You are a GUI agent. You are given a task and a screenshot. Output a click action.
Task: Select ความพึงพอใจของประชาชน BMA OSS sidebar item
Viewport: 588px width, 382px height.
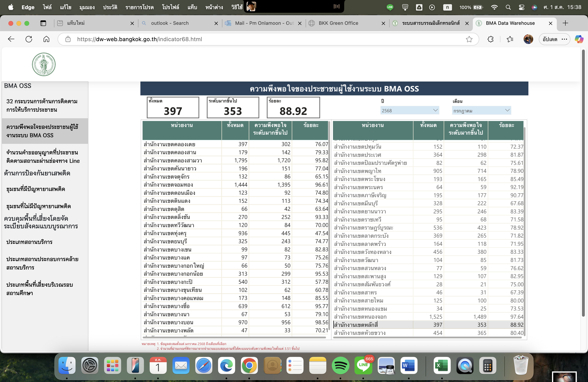45,131
